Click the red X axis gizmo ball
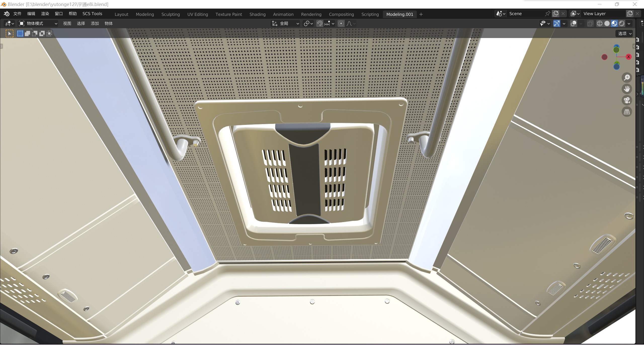 [628, 57]
